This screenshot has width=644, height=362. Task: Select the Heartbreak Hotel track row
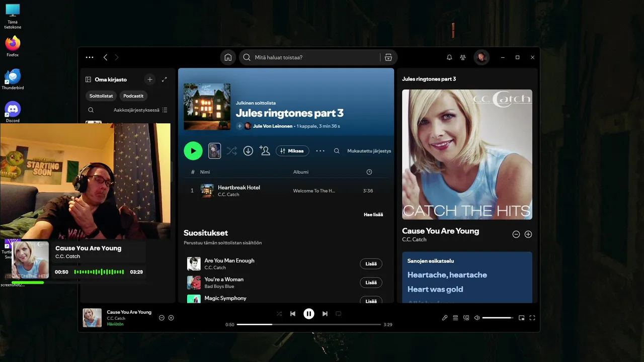click(x=286, y=191)
